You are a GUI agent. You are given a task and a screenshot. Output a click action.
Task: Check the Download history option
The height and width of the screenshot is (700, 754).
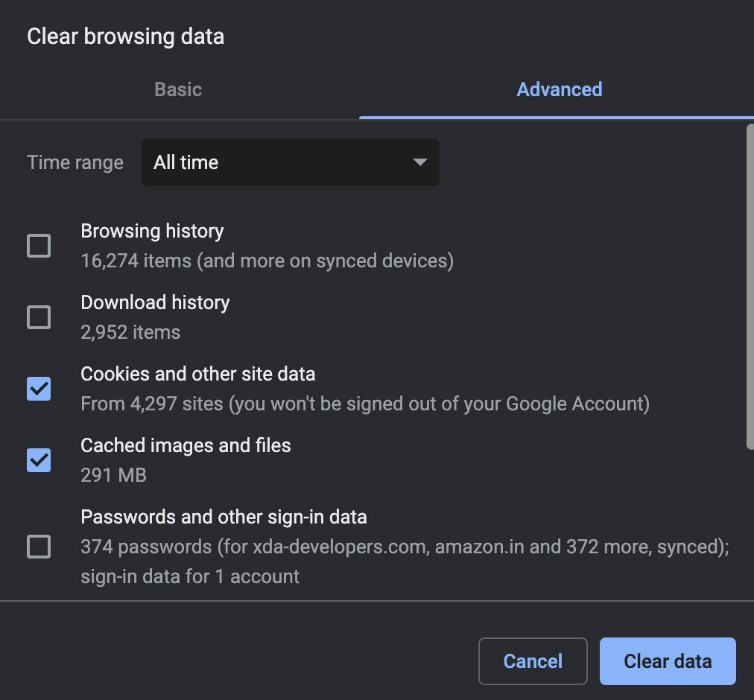pyautogui.click(x=38, y=317)
